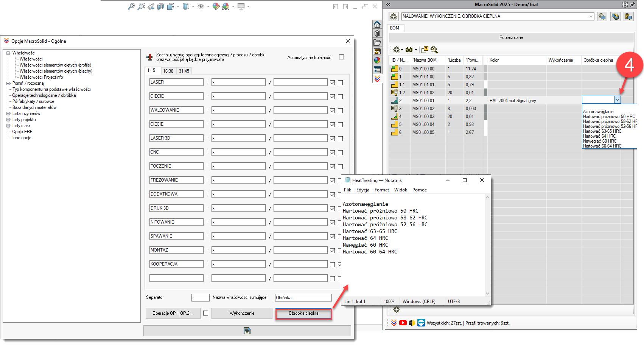
Task: Tick the second checkbox in TOCZENIE row
Action: pos(341,166)
